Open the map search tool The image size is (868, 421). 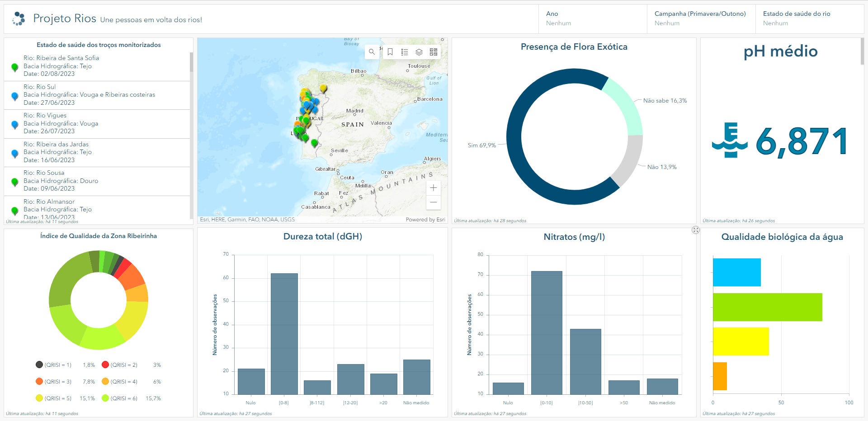(x=372, y=52)
